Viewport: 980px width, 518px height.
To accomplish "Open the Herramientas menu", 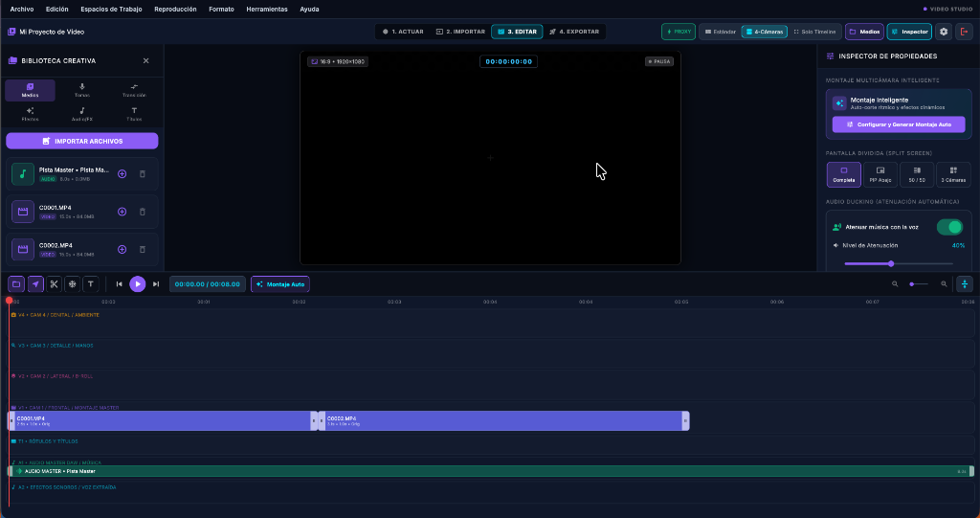I will coord(267,9).
